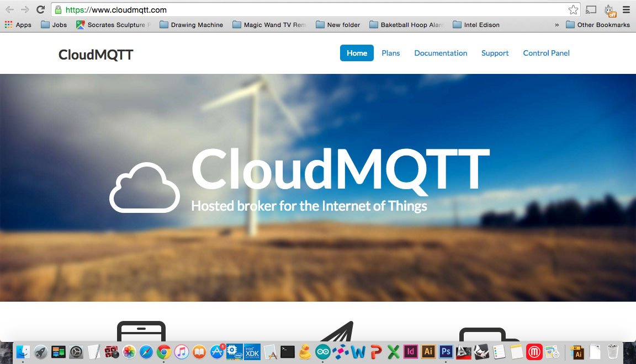The height and width of the screenshot is (364, 636).
Task: Open Microsoft Excel in the dock
Action: [x=393, y=352]
